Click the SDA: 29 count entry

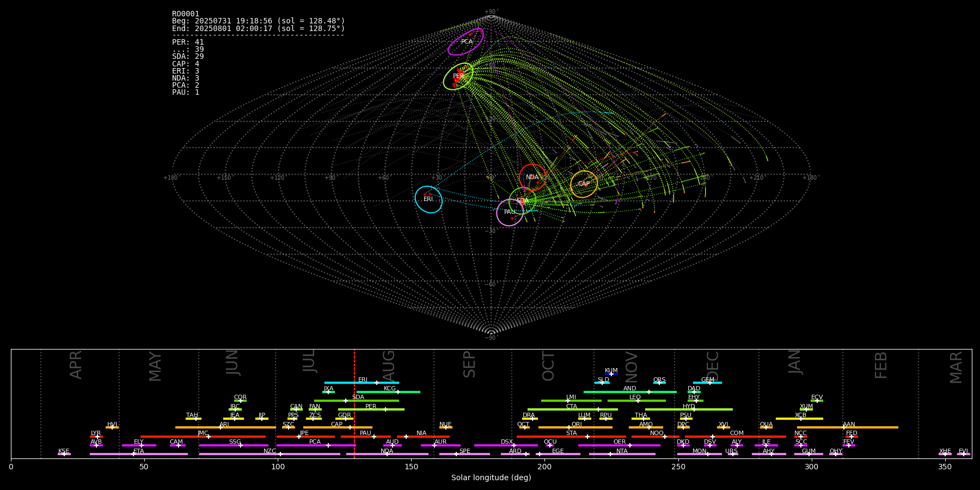coord(188,57)
